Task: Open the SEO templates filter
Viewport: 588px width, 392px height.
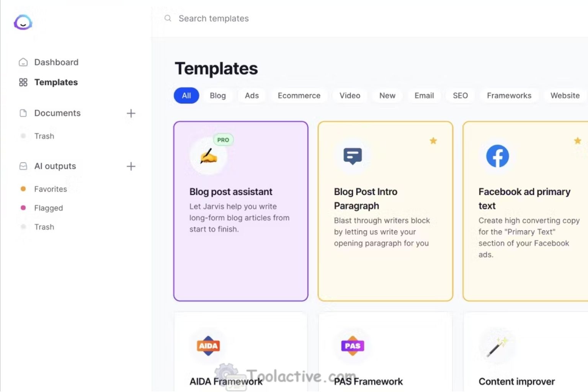Action: pyautogui.click(x=460, y=96)
